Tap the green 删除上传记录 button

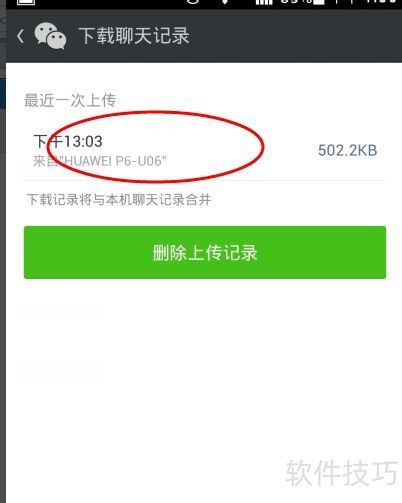[205, 252]
